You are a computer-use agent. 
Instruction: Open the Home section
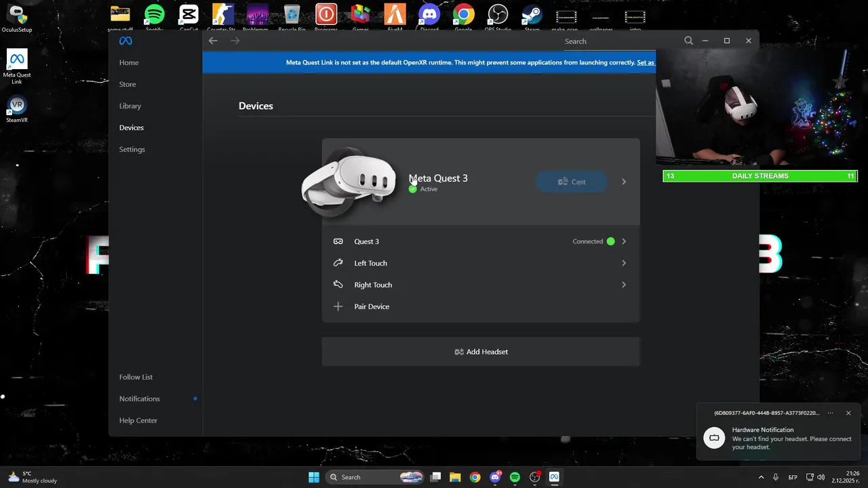pos(129,62)
